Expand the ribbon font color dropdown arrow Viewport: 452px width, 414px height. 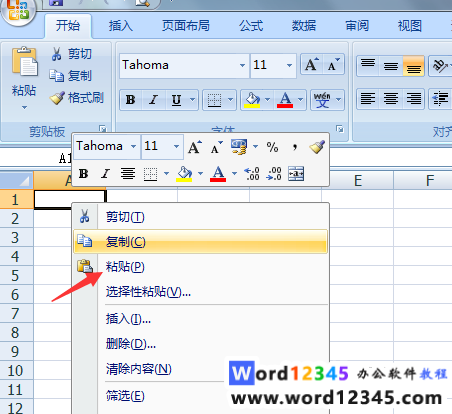click(300, 99)
